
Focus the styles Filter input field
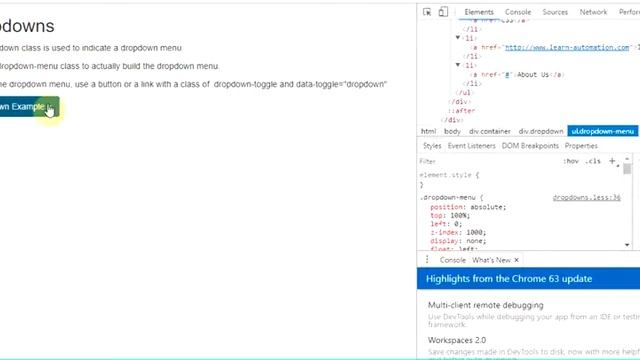tap(488, 161)
